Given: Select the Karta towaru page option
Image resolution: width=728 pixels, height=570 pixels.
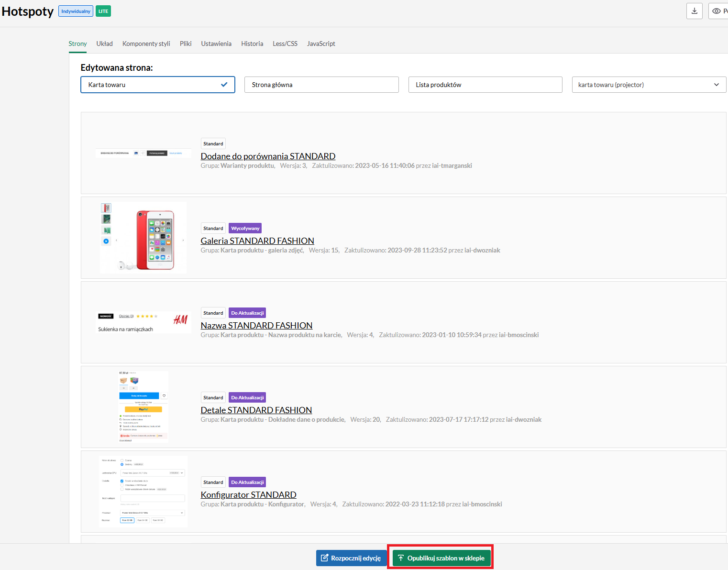Looking at the screenshot, I should pos(158,85).
